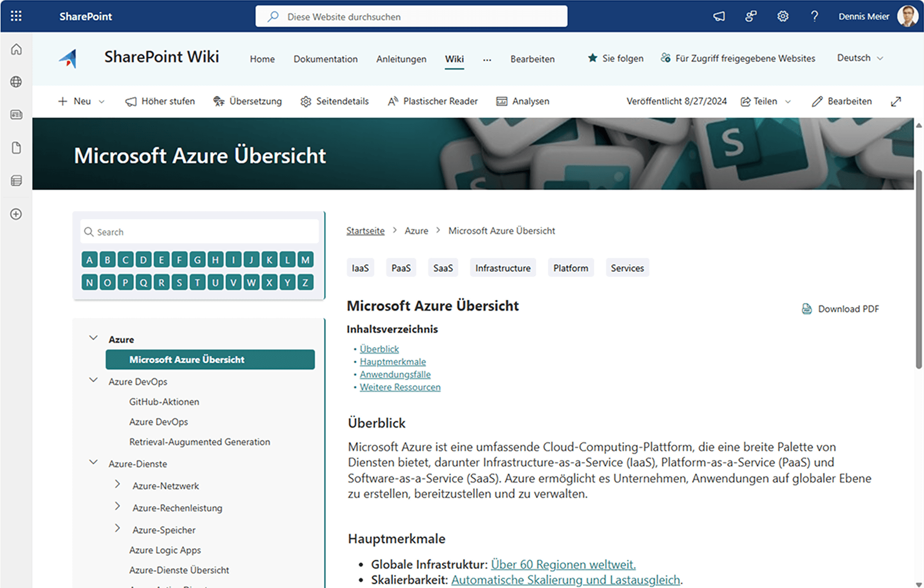Open help question mark icon
Image resolution: width=924 pixels, height=588 pixels.
point(814,16)
